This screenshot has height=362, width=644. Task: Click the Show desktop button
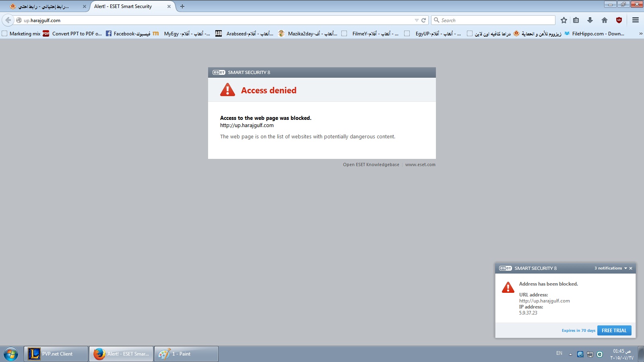tap(641, 354)
